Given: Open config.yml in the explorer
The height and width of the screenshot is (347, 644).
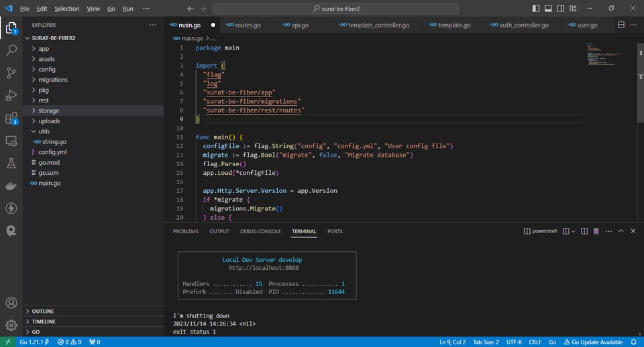Looking at the screenshot, I should (x=94, y=152).
